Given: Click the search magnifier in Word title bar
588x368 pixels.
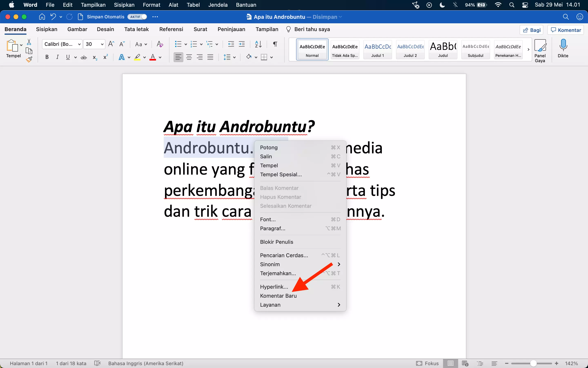Looking at the screenshot, I should [566, 17].
